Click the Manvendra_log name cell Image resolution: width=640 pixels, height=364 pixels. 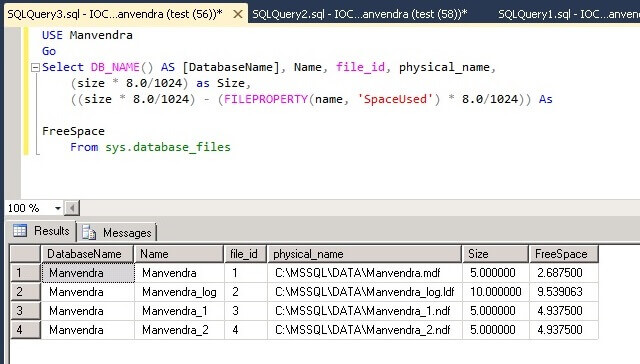coord(179,292)
